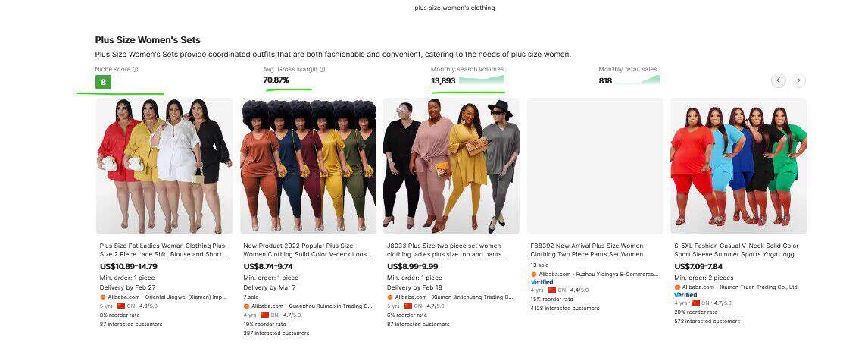This screenshot has height=364, width=868.
Task: Click the Monthly retail sales trend chart
Action: [637, 80]
